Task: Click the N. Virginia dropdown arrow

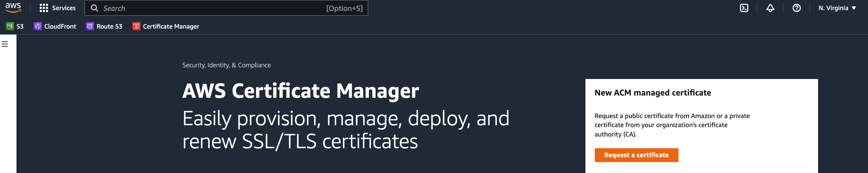Action: click(854, 8)
